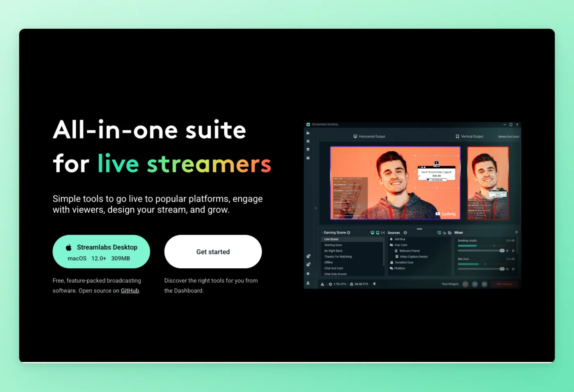574x392 pixels.
Task: Open the App Store icon in the sidebar
Action: [x=308, y=150]
